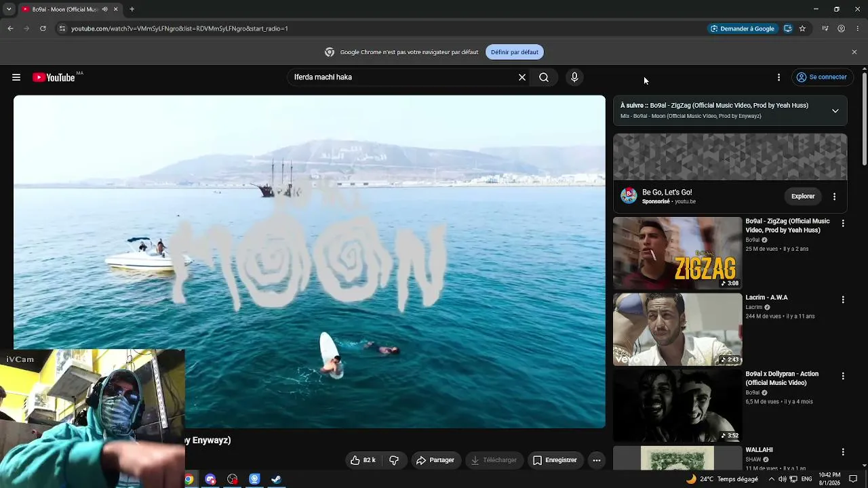This screenshot has width=868, height=488.
Task: Open options for Lacrim A.W.A video
Action: (843, 300)
